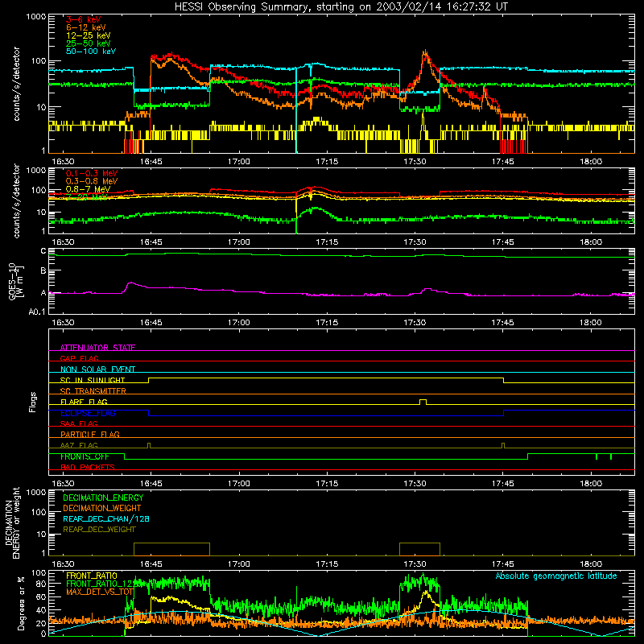644x644 pixels.
Task: Click the Degrees or % axis title
Action: 21,603
